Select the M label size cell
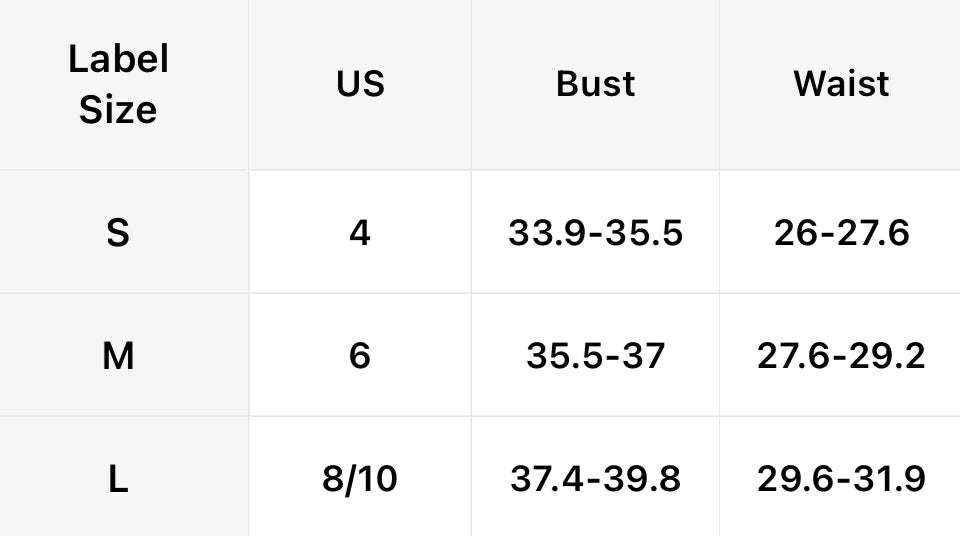Viewport: 960px width, 536px height. point(118,355)
